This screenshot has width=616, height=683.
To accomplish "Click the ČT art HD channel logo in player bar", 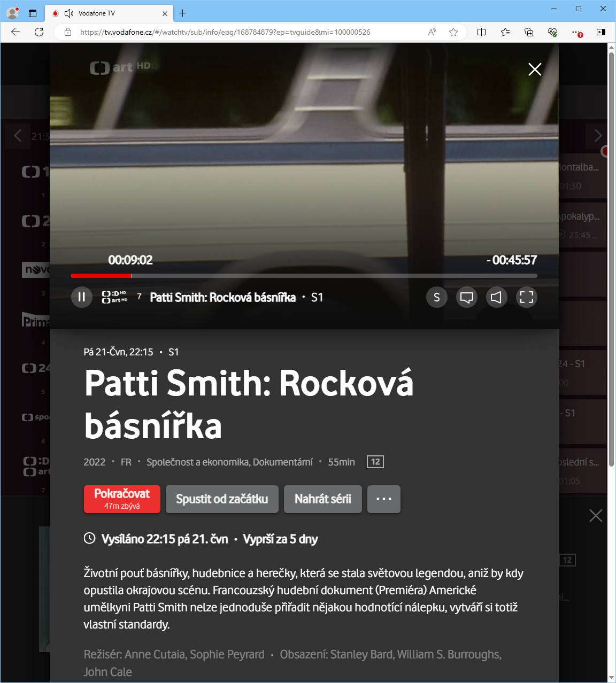I will click(x=114, y=297).
